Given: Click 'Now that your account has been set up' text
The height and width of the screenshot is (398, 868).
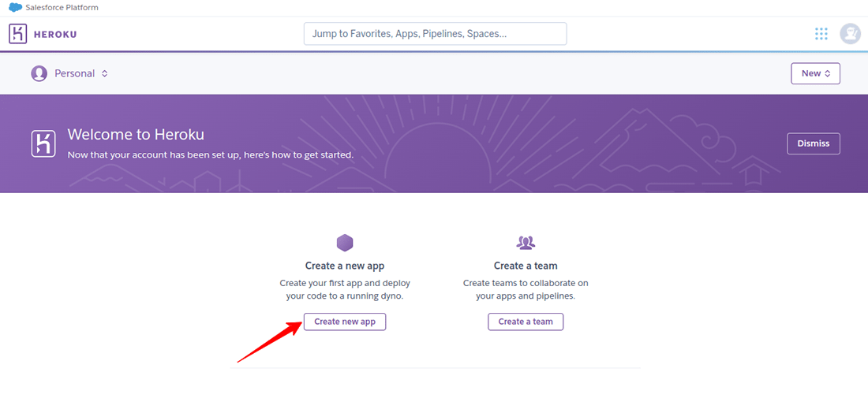Looking at the screenshot, I should point(211,154).
